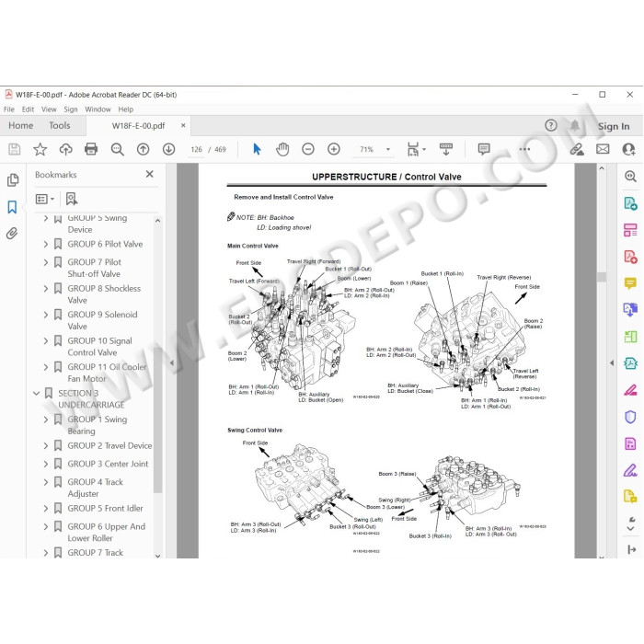Go to previous page arrow
Image resolution: width=644 pixels, height=644 pixels.
tap(143, 149)
